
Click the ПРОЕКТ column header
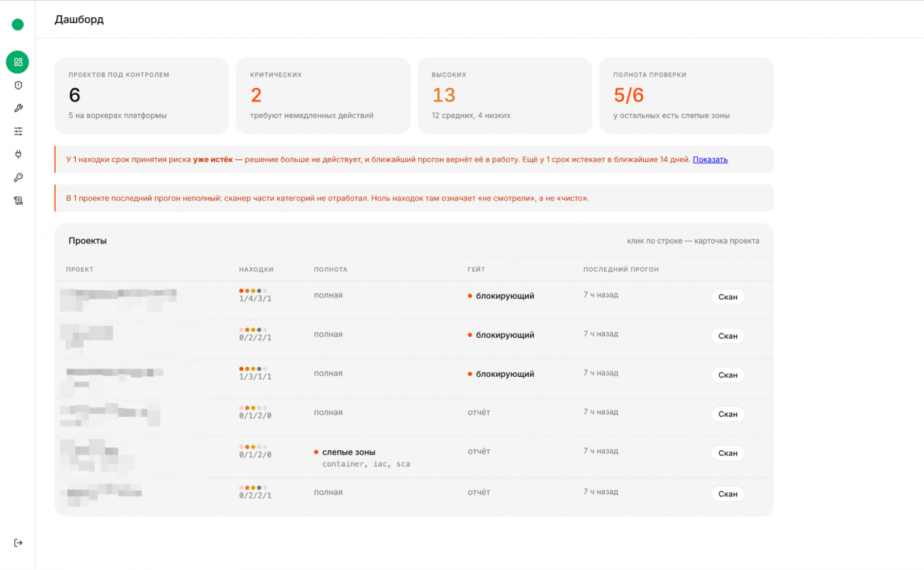pyautogui.click(x=80, y=270)
